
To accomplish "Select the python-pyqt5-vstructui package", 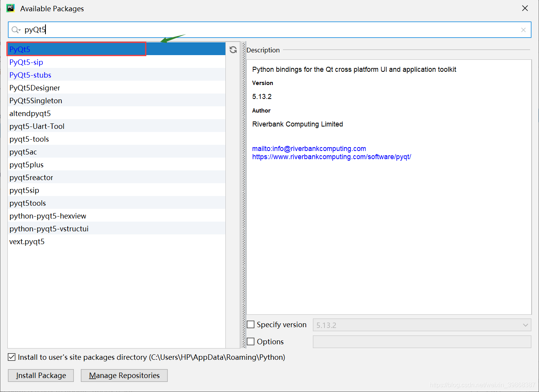I will click(x=117, y=229).
